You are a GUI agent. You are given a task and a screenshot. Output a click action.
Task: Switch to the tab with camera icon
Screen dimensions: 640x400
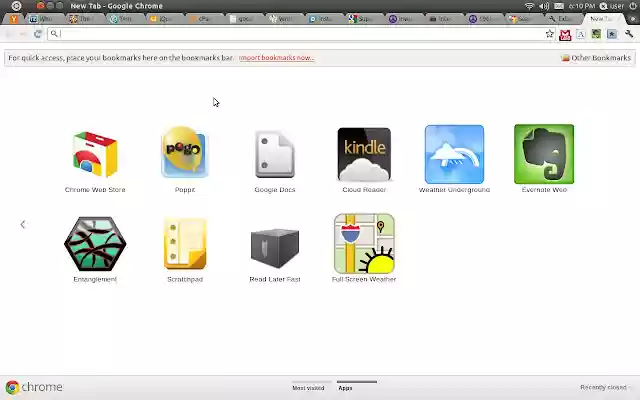click(x=441, y=19)
